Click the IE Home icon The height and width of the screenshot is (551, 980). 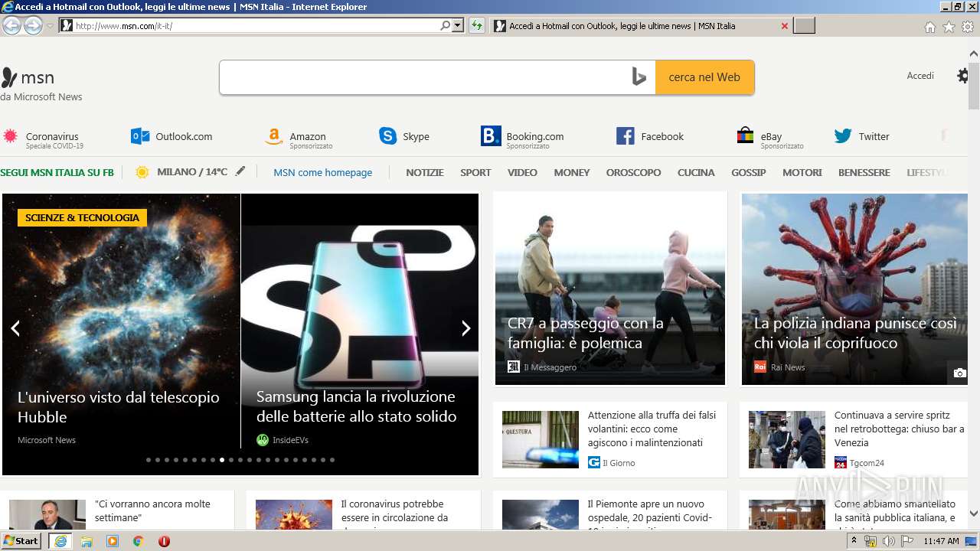pos(929,27)
